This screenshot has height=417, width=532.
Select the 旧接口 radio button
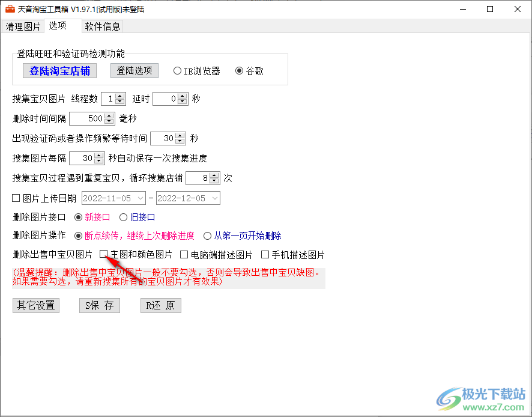[138, 218]
